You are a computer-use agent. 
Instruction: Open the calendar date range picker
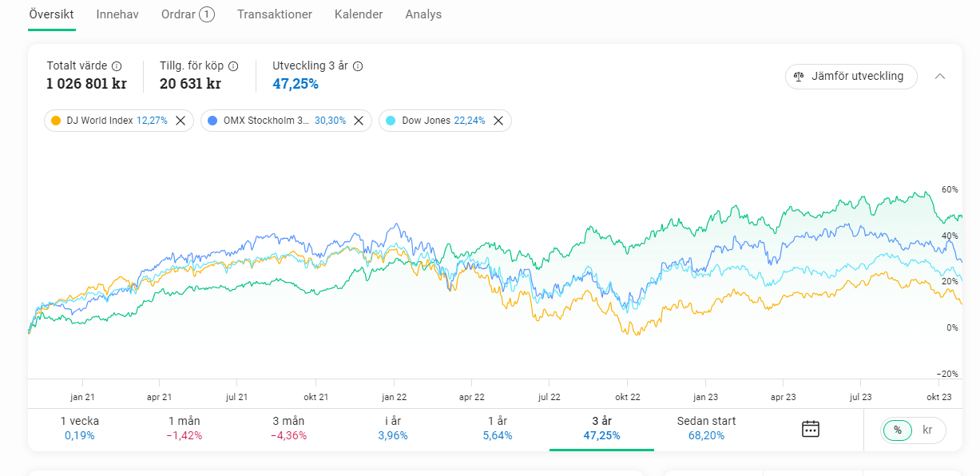coord(811,429)
